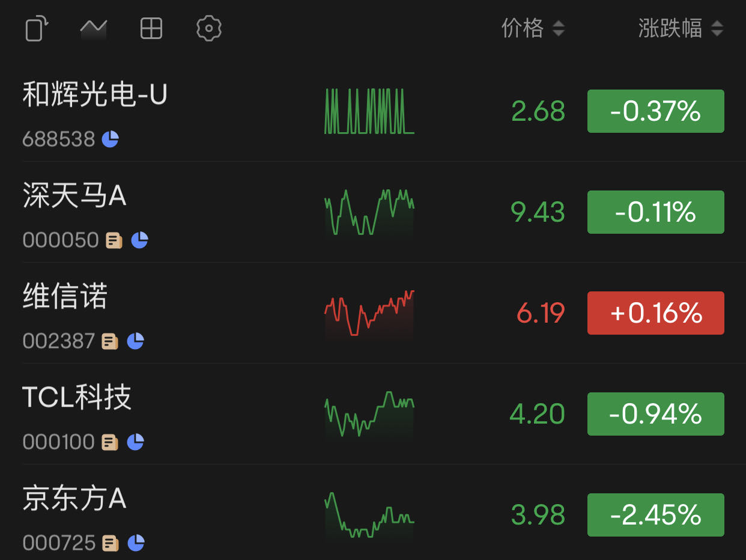
Task: Select the stock 深天马A
Action: 74,196
